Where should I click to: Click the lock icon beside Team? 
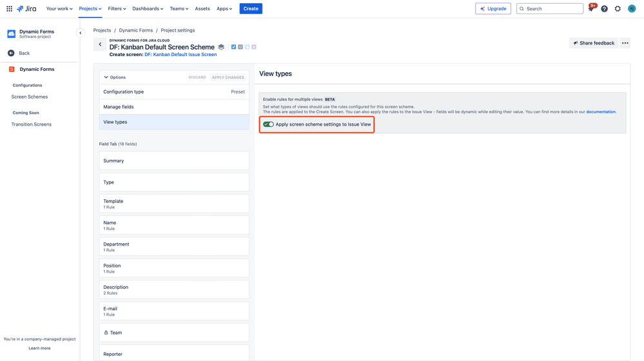pos(106,333)
